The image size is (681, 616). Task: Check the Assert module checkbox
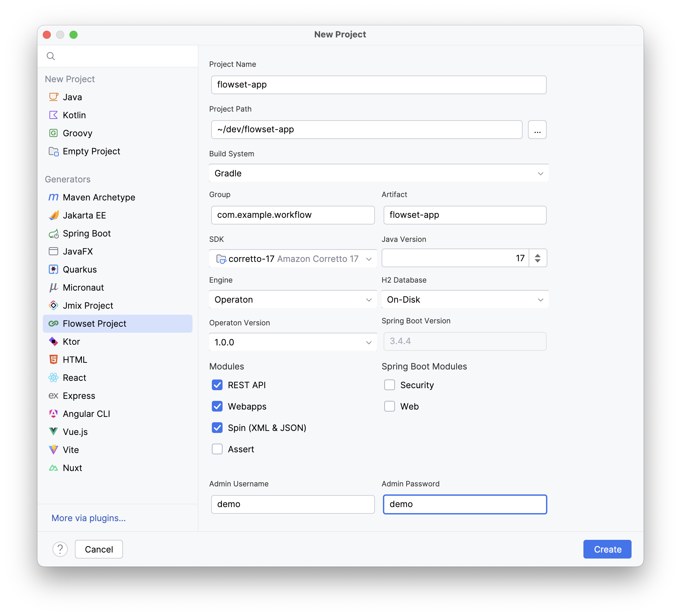pos(217,449)
